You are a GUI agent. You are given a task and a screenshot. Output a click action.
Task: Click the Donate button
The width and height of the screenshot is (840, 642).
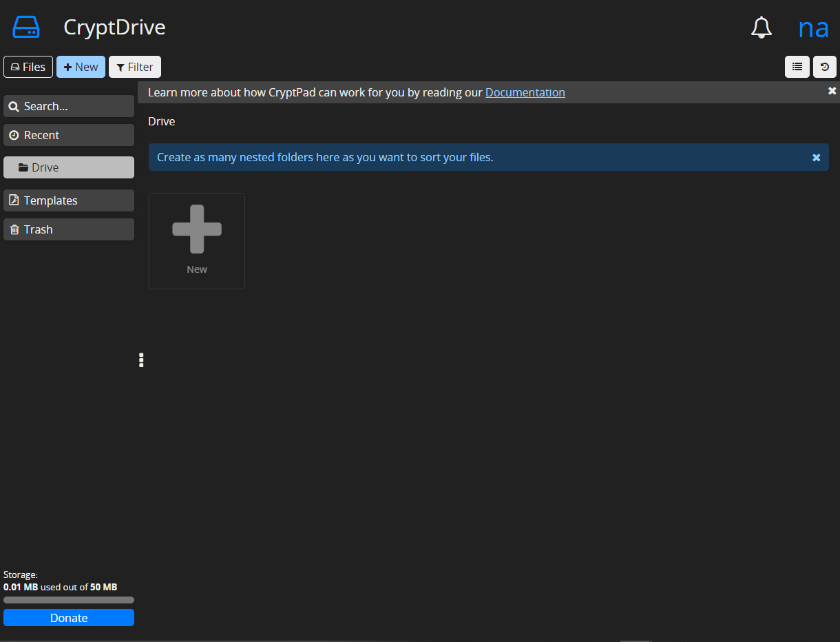point(69,618)
